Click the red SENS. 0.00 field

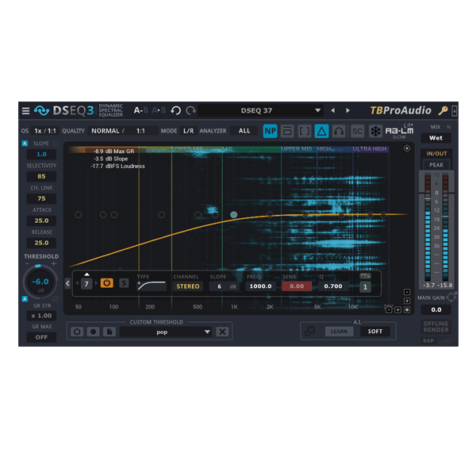[x=297, y=286]
